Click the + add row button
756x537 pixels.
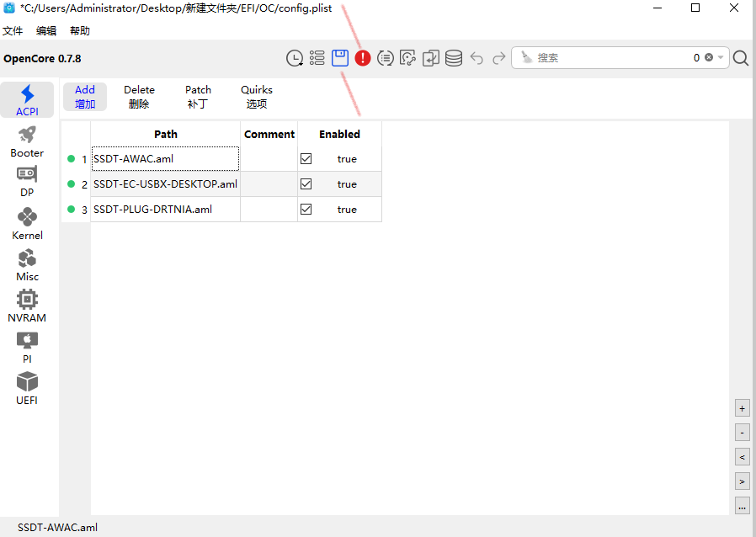pos(742,408)
